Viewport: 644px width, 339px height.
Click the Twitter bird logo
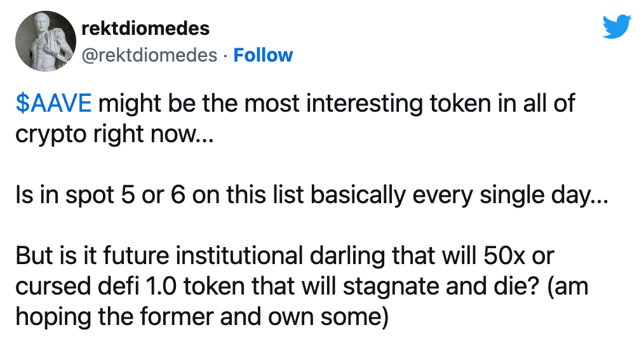[x=615, y=28]
